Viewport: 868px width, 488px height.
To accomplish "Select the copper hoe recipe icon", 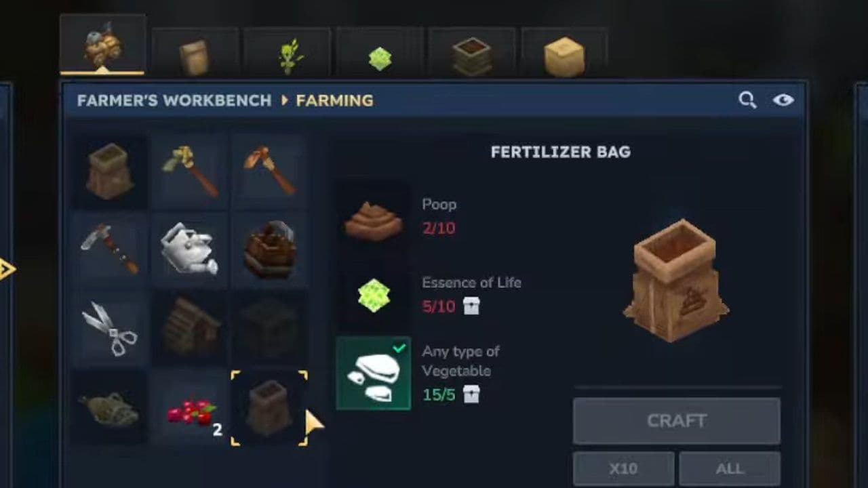I will [269, 171].
